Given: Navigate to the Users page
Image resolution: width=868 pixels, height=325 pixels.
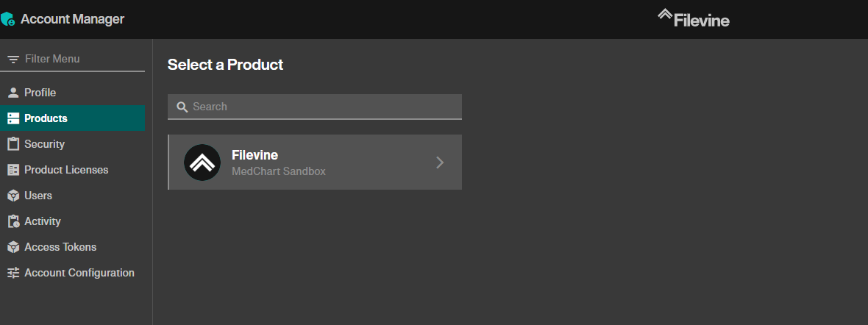Looking at the screenshot, I should [x=73, y=196].
